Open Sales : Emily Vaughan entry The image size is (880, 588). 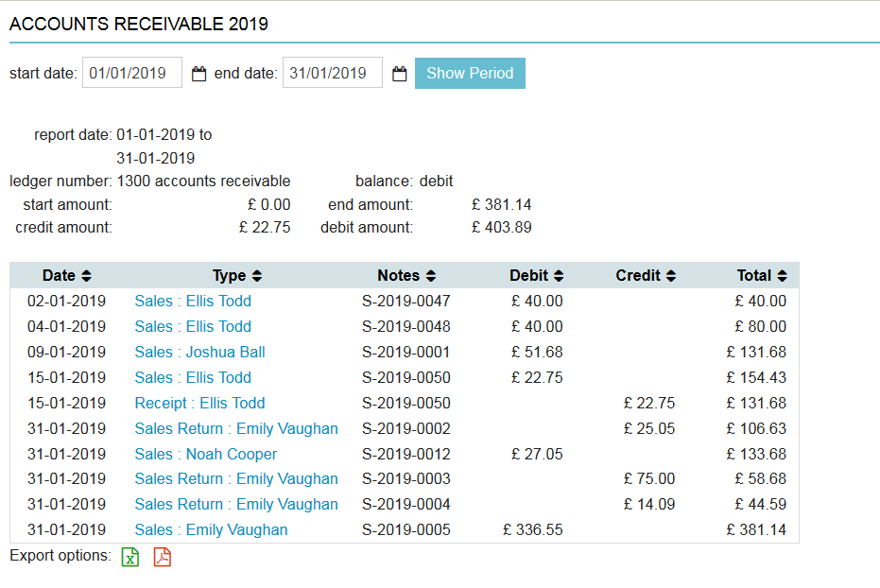click(211, 529)
